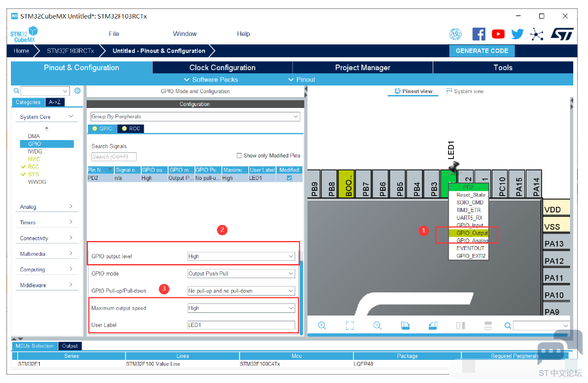Switch to the Clock Configuration tab
Screen dimensions: 588x383
(222, 67)
